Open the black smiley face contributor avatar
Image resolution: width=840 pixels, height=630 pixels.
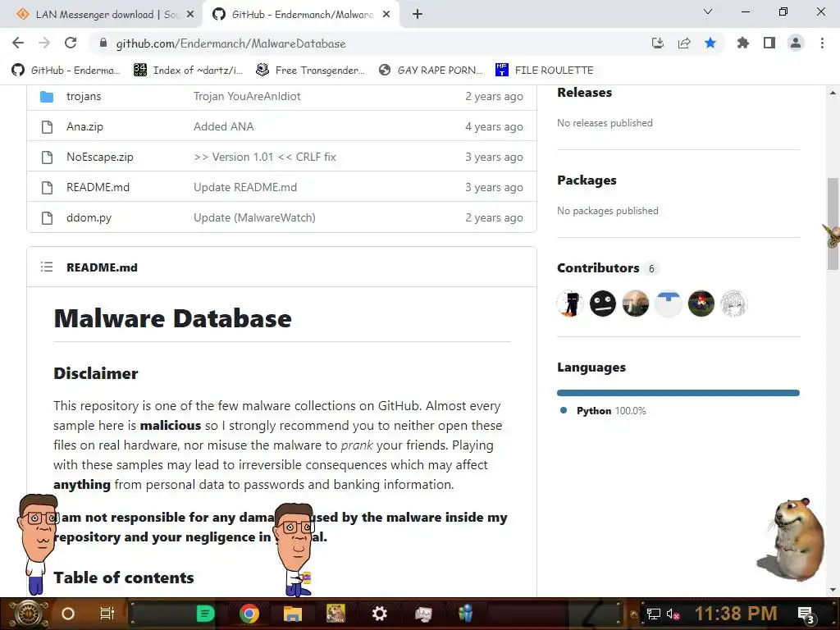pyautogui.click(x=603, y=304)
